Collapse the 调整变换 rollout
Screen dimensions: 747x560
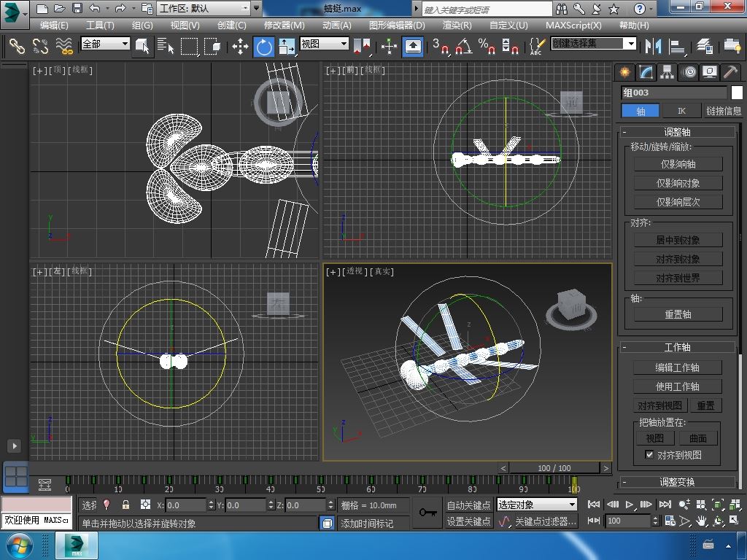[678, 482]
